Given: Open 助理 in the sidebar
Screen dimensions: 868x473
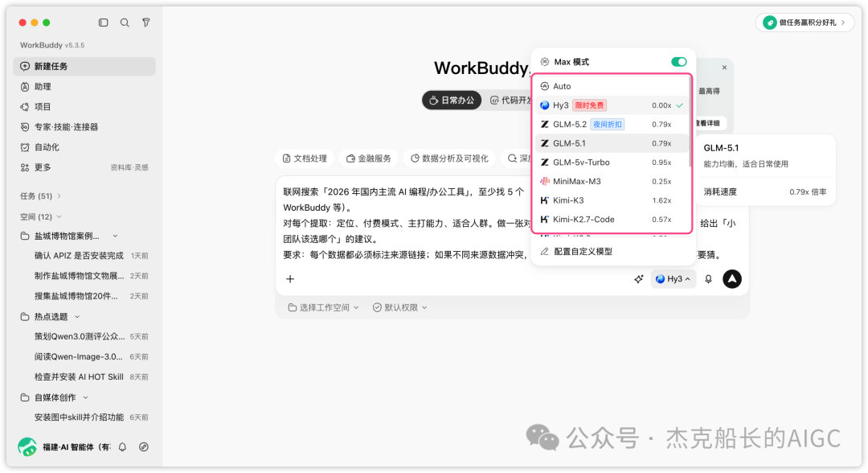Looking at the screenshot, I should click(x=84, y=86).
